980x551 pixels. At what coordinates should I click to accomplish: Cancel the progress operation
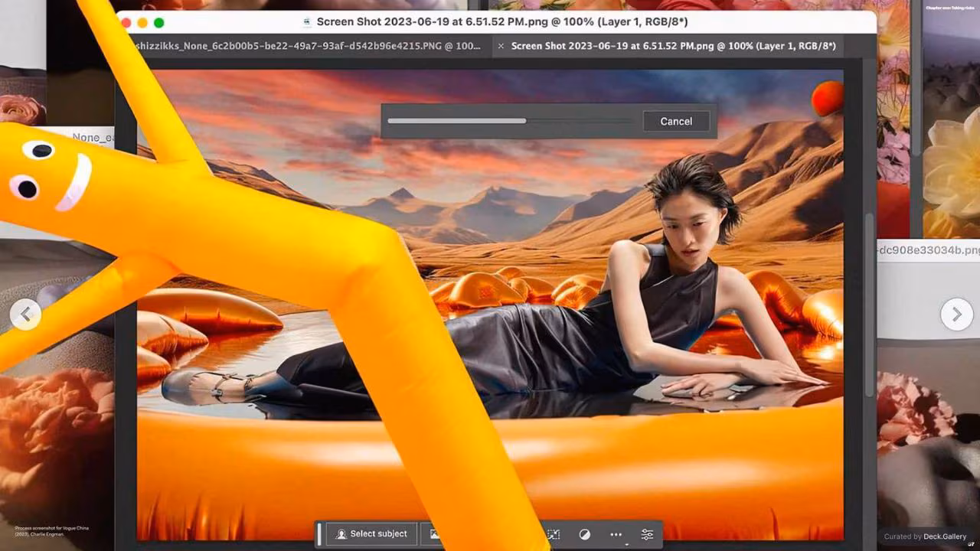[x=676, y=121]
